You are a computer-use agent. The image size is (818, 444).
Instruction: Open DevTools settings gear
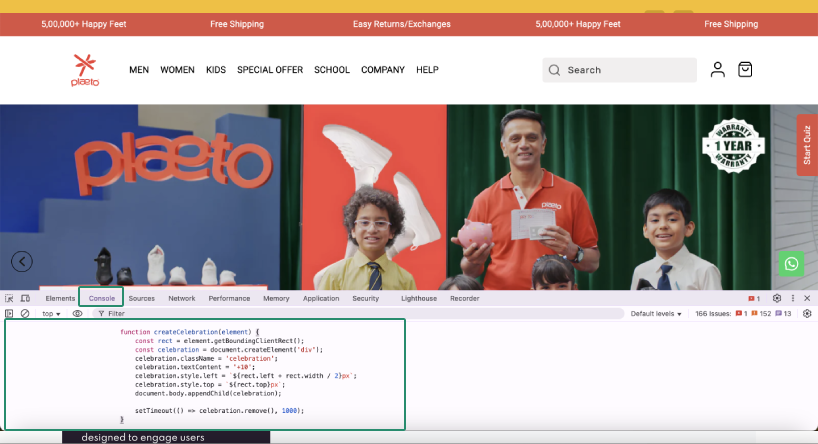[x=777, y=298]
